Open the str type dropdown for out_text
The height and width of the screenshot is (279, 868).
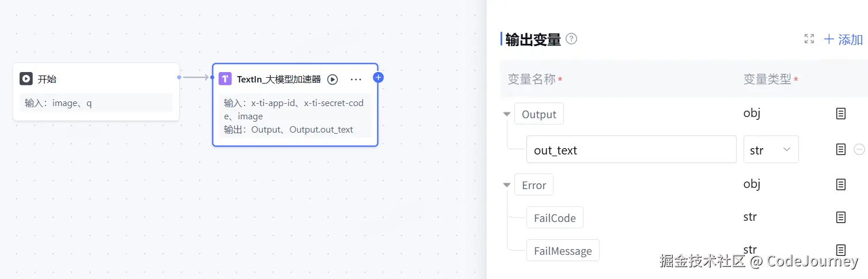771,150
